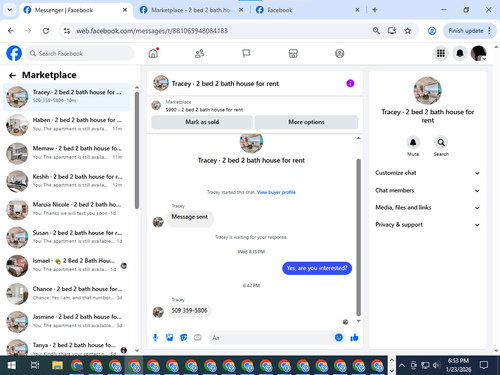500x375 pixels.
Task: Open the emoji picker
Action: point(339,338)
